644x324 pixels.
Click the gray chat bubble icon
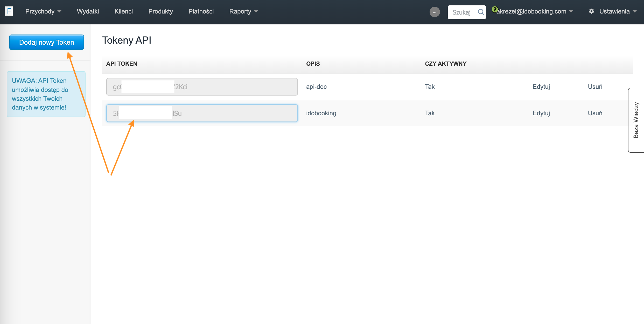[435, 12]
